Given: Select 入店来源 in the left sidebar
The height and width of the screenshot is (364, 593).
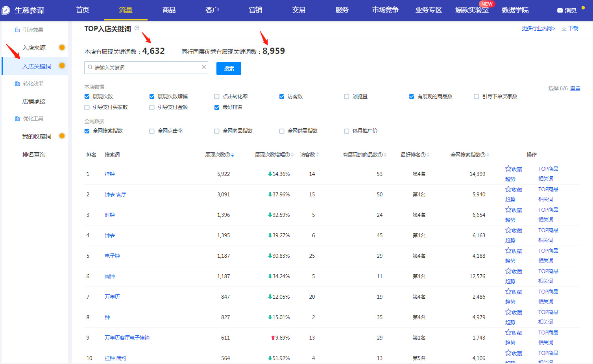Looking at the screenshot, I should point(34,48).
